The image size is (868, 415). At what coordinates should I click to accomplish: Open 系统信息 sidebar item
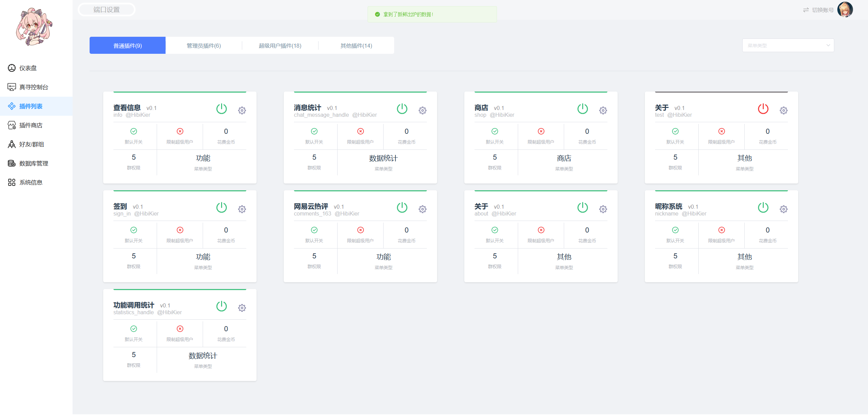pyautogui.click(x=31, y=182)
